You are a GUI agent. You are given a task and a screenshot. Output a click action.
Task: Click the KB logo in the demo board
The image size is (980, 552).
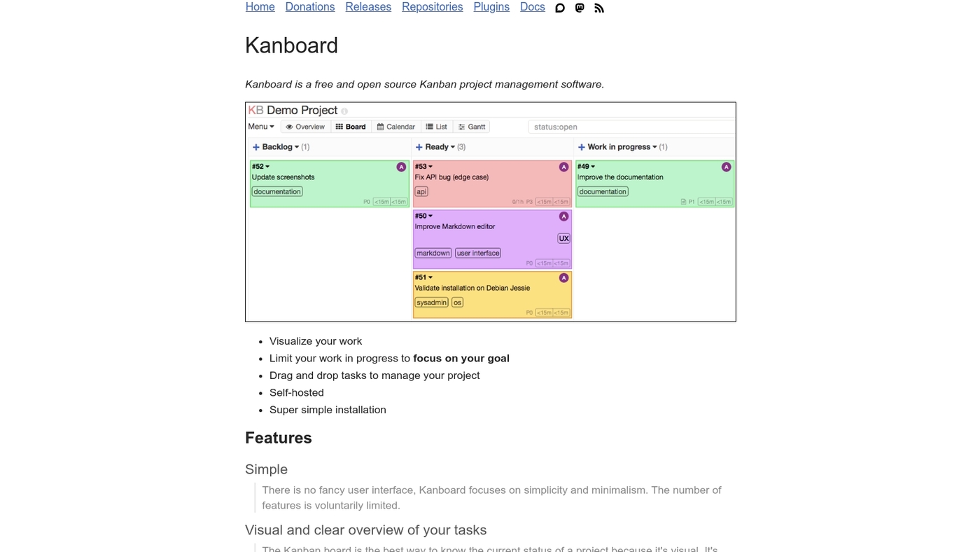tap(255, 110)
